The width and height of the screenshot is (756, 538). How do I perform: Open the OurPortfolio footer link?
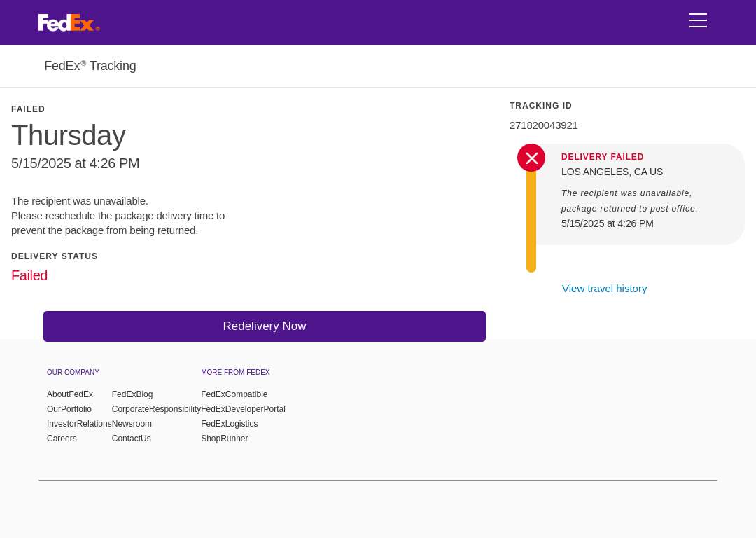click(x=69, y=409)
